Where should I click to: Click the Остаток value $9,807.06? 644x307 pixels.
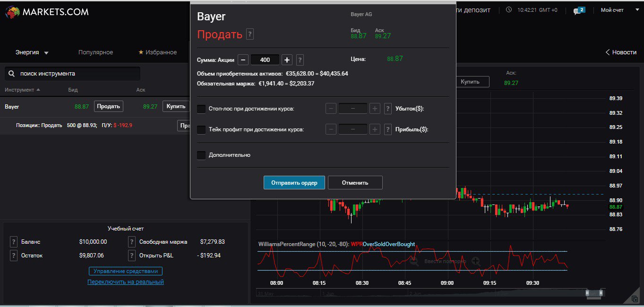(x=92, y=256)
